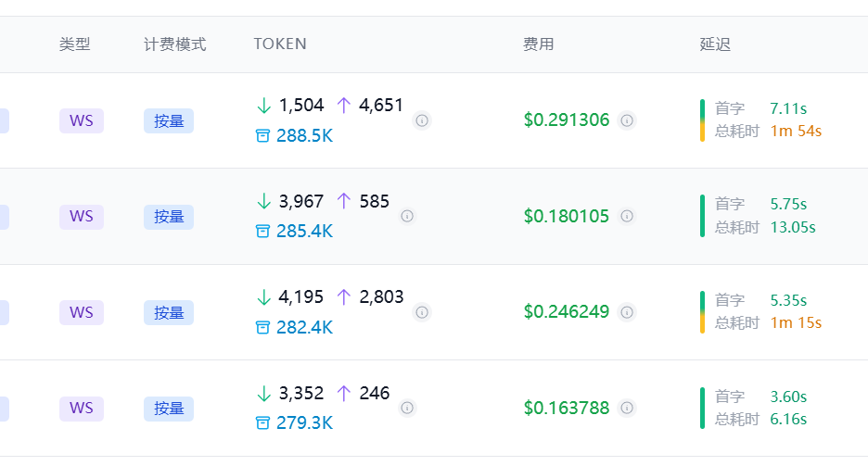
Task: Click the $0.246249 cost value
Action: 567,312
